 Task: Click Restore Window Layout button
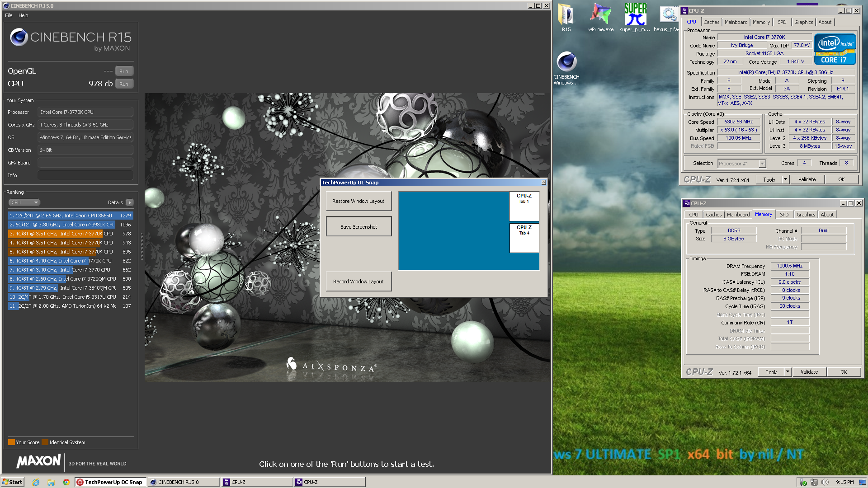[359, 201]
